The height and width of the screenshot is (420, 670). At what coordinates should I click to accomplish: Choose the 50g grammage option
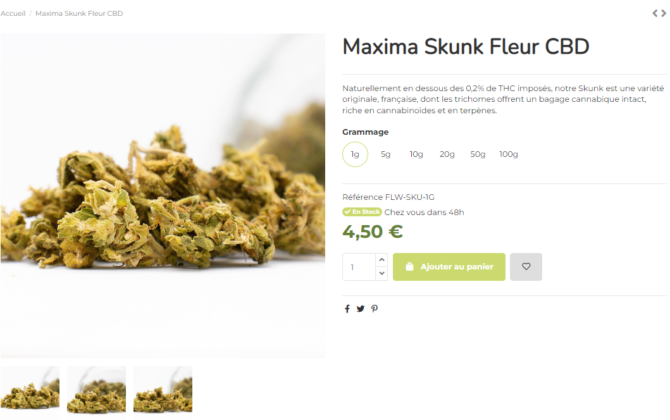click(478, 154)
